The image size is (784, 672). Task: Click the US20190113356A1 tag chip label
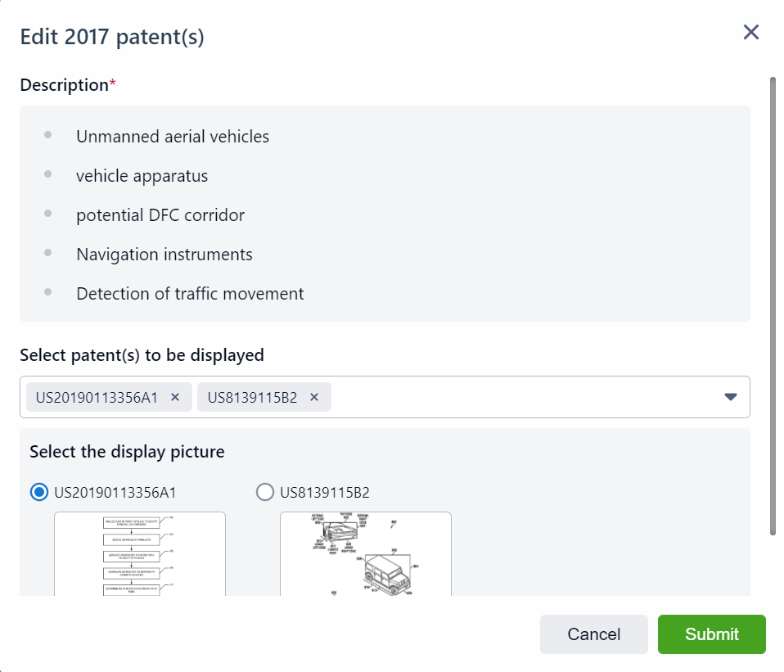pos(97,397)
